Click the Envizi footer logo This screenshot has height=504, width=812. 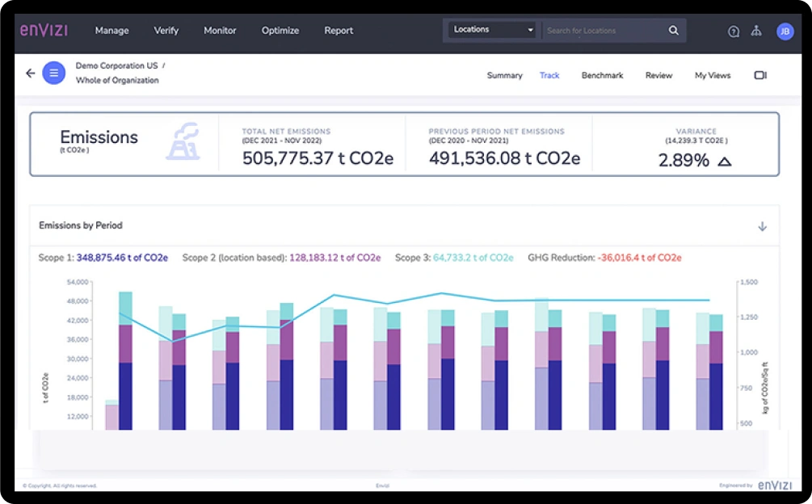click(x=775, y=485)
